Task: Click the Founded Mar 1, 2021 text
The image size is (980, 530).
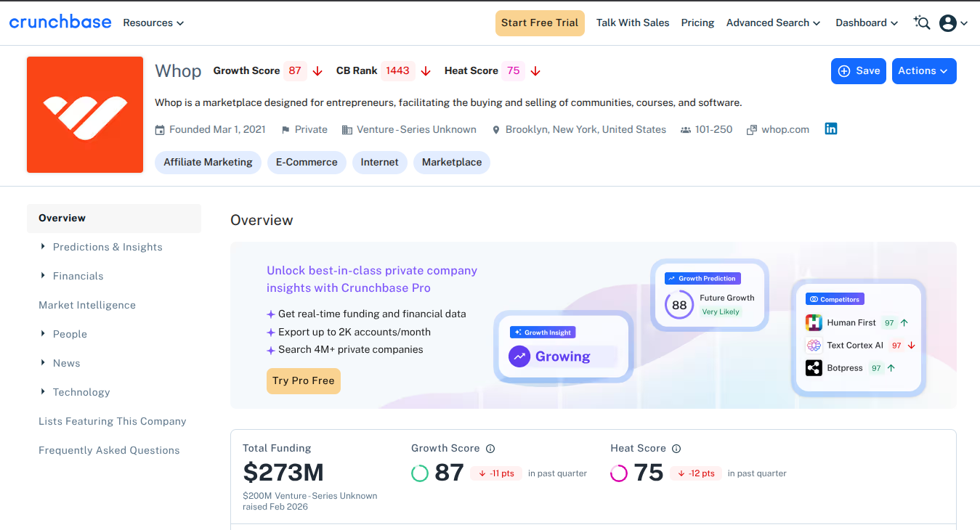Action: (x=217, y=130)
